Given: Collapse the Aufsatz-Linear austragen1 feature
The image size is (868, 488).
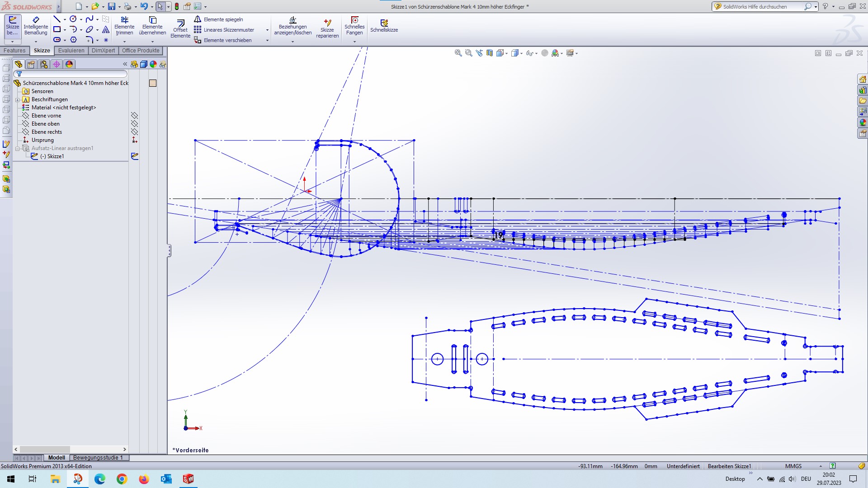Looking at the screenshot, I should click(x=17, y=148).
